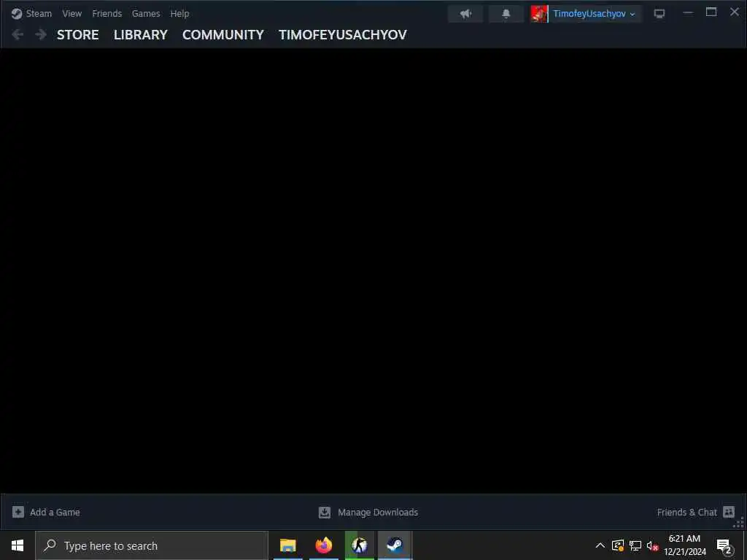Enter Big Picture mode via monitor icon
This screenshot has width=747, height=560.
659,14
